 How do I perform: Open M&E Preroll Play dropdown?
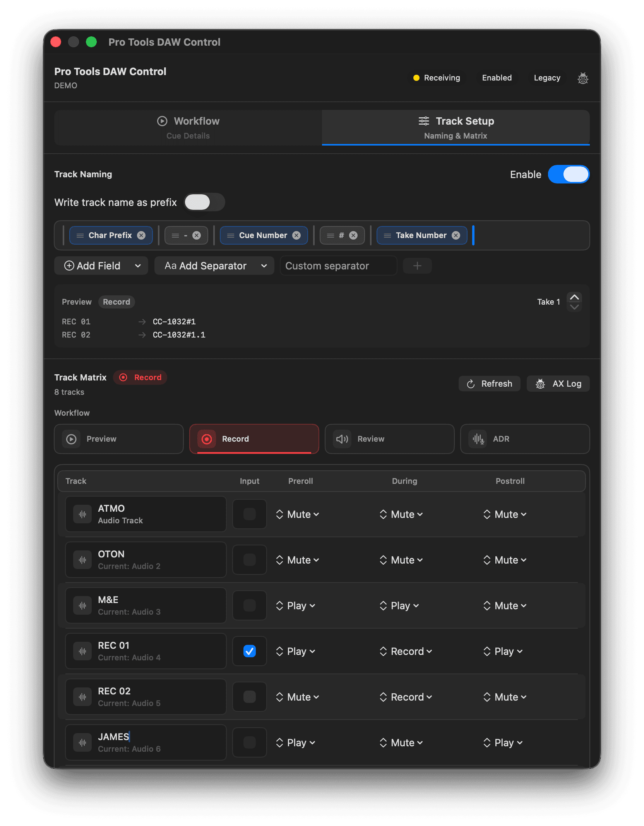coord(296,605)
